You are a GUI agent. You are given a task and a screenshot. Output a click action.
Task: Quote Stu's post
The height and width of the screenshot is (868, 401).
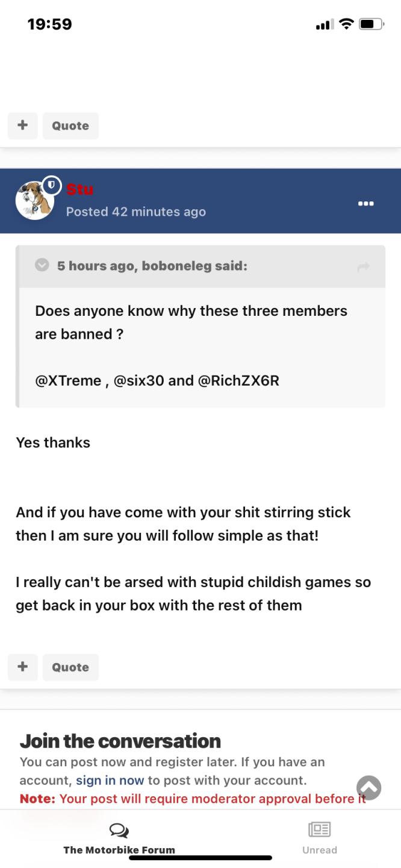[x=70, y=667]
